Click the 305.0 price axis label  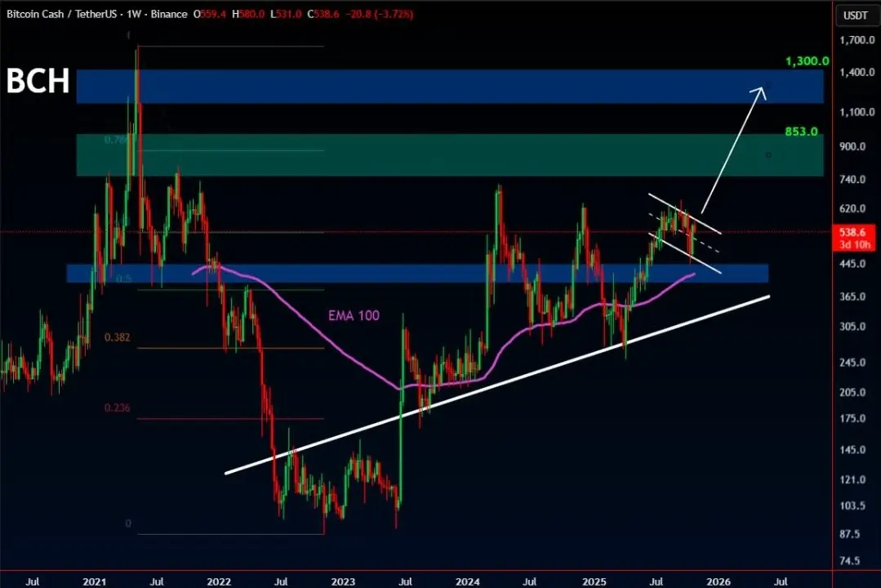click(852, 327)
